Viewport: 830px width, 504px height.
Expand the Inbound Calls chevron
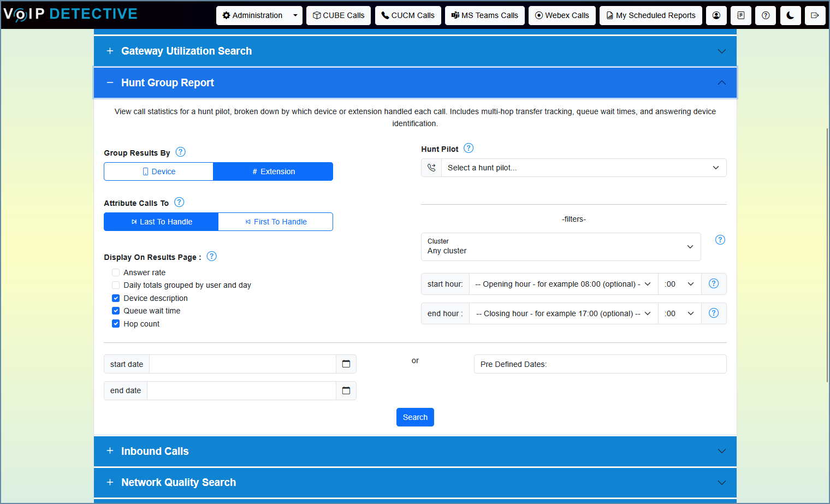(721, 451)
